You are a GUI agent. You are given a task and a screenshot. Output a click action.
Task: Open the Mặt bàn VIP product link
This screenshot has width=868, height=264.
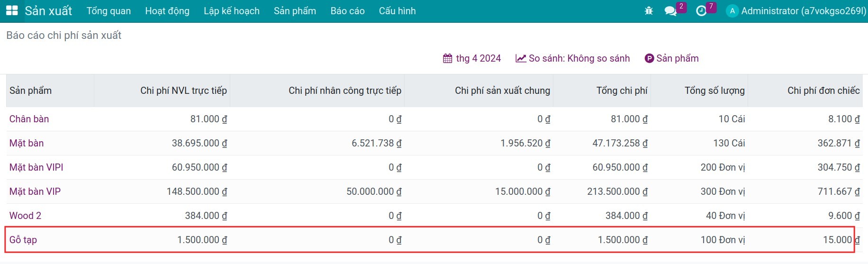[x=35, y=191]
